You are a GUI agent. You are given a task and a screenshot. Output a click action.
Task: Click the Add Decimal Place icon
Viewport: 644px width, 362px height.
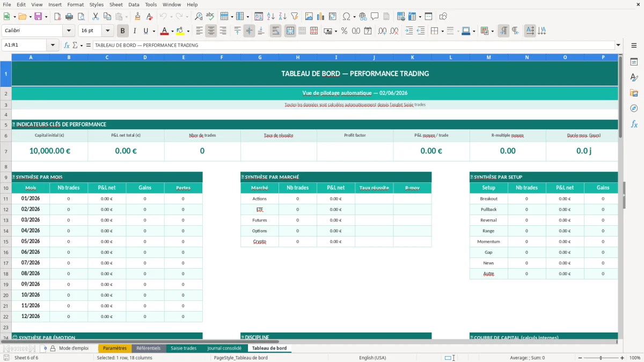click(x=382, y=31)
